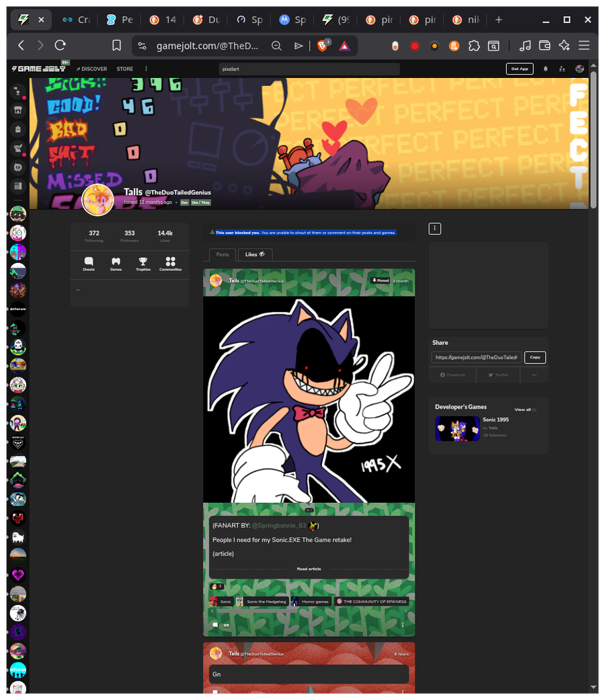
Task: Switch to the 'nil' browser tab
Action: (466, 20)
